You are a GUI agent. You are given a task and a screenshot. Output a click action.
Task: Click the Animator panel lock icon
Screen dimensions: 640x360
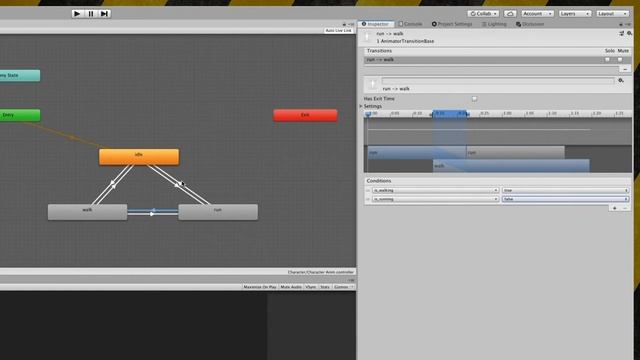(344, 24)
